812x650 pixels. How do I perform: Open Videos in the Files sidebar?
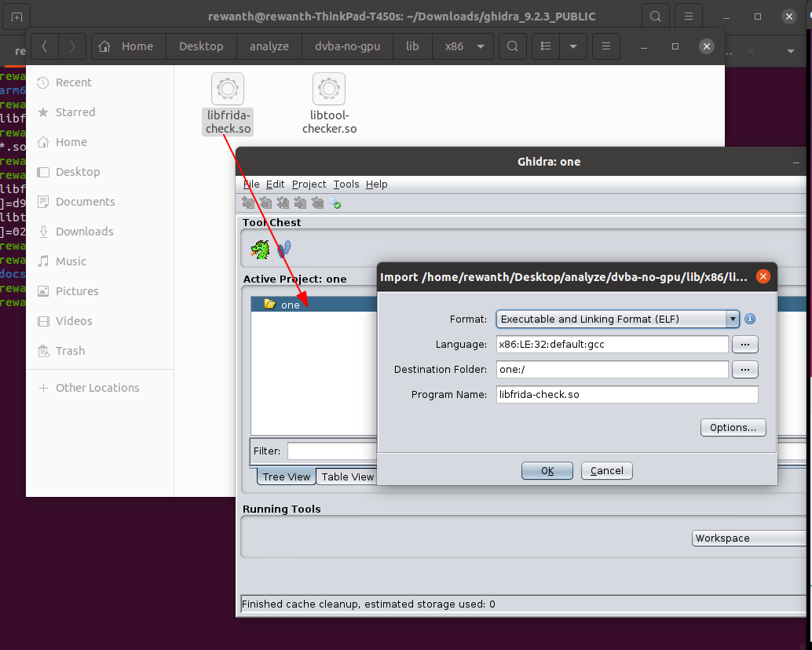pos(100,321)
